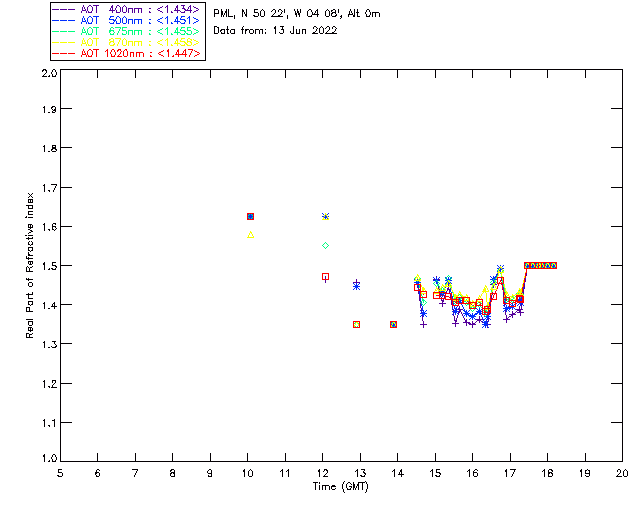Click the x-axis tick label 12
This screenshot has height=512, width=640.
[322, 473]
